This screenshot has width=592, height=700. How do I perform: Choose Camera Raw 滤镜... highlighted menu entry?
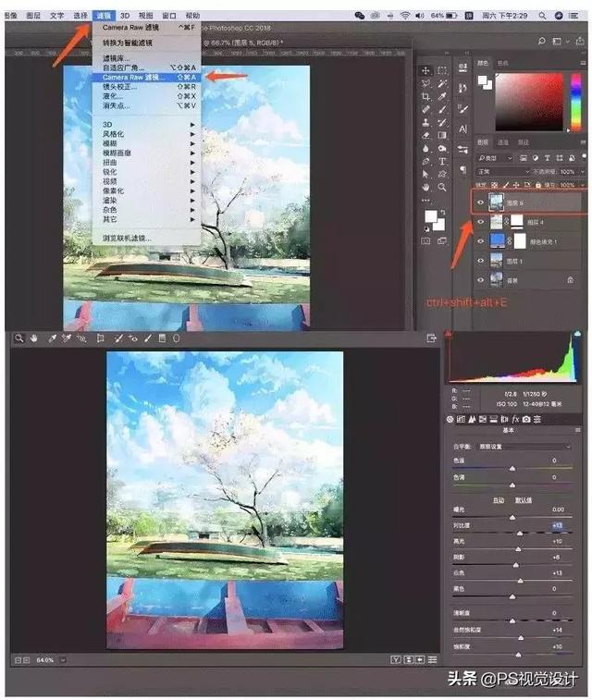[x=146, y=78]
